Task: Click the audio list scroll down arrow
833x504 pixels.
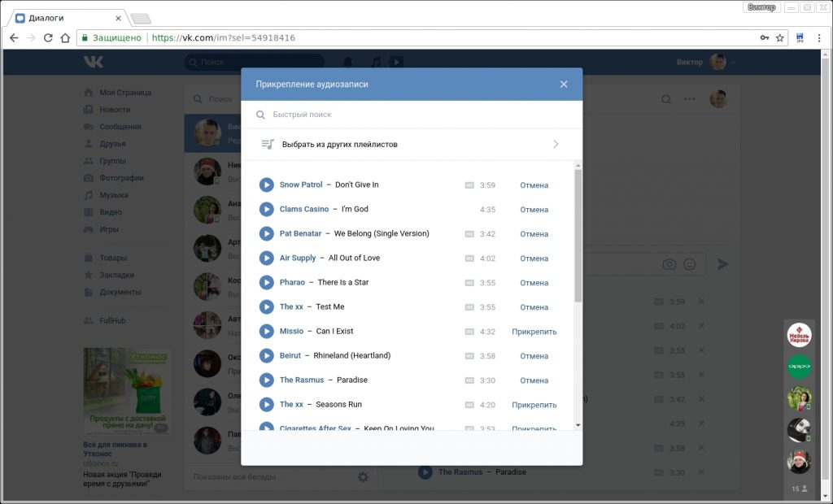Action: point(578,425)
